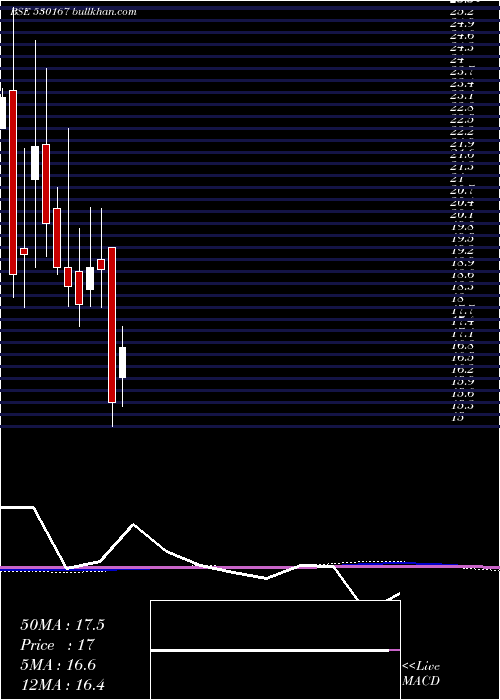Click the "50MA : 17.5" readout
500x700 pixels.
click(x=62, y=625)
